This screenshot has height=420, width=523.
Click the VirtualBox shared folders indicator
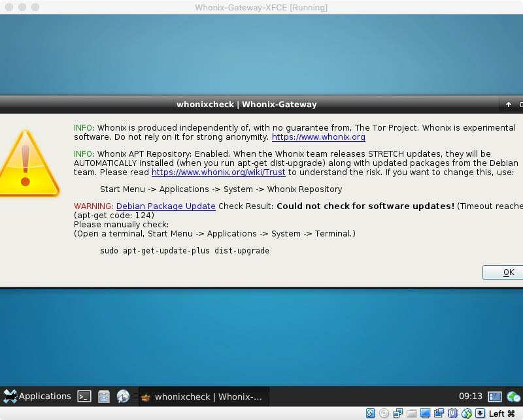tap(411, 413)
